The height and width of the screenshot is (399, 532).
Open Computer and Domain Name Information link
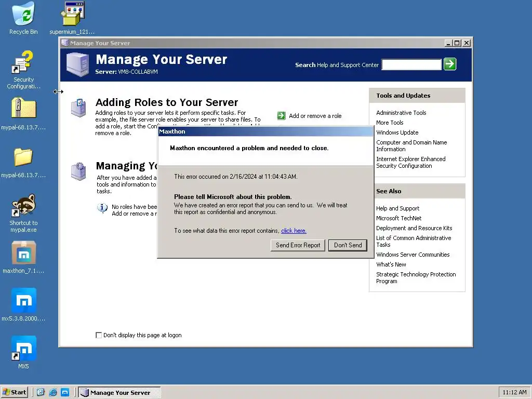411,145
